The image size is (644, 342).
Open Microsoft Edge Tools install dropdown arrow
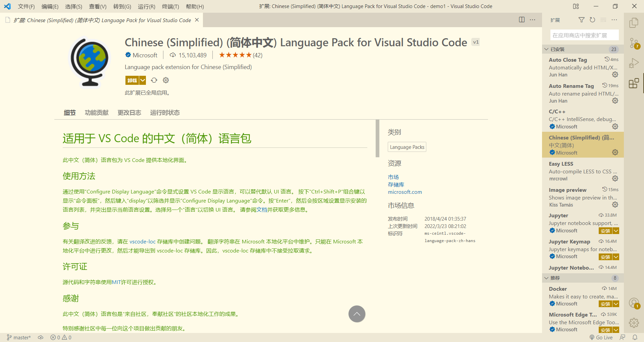point(616,330)
